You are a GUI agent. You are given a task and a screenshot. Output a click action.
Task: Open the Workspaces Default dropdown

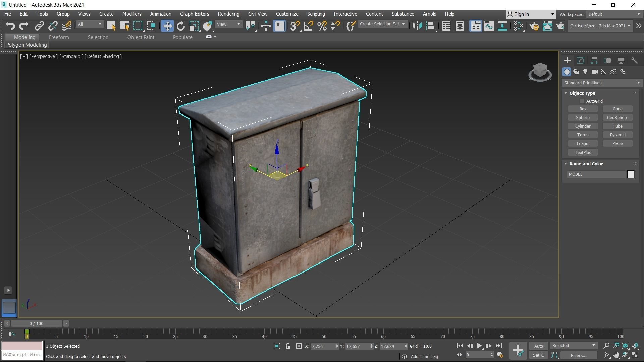pos(614,14)
